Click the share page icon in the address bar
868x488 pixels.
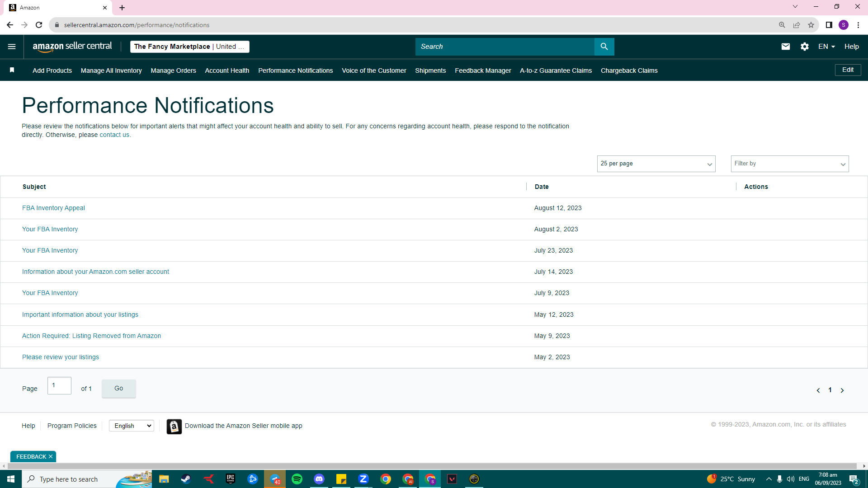click(x=797, y=25)
